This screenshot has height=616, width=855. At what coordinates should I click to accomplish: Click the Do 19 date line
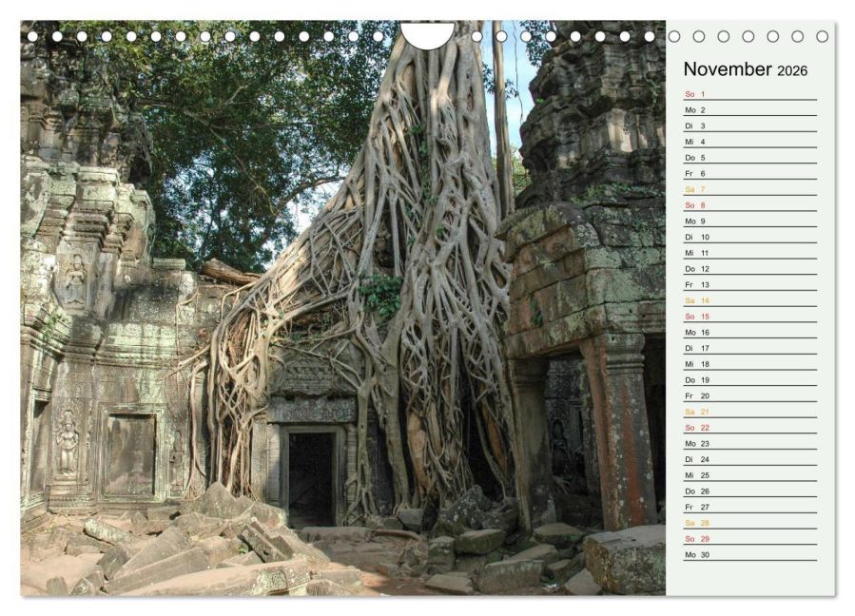click(x=750, y=380)
